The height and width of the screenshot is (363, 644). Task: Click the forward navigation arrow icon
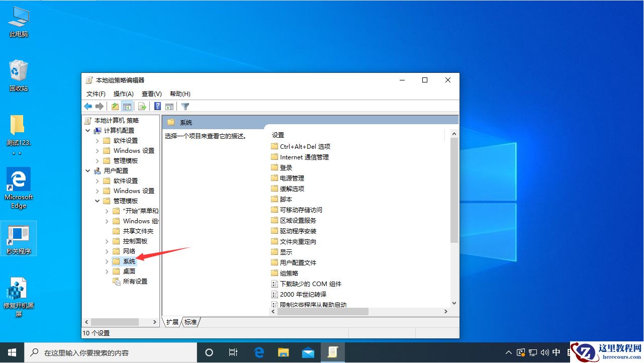(100, 106)
